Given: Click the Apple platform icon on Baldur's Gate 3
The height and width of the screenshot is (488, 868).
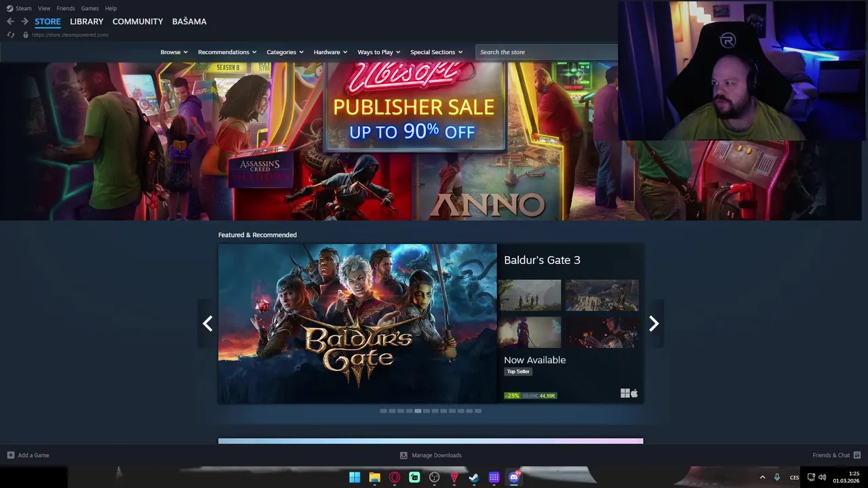Looking at the screenshot, I should 635,393.
